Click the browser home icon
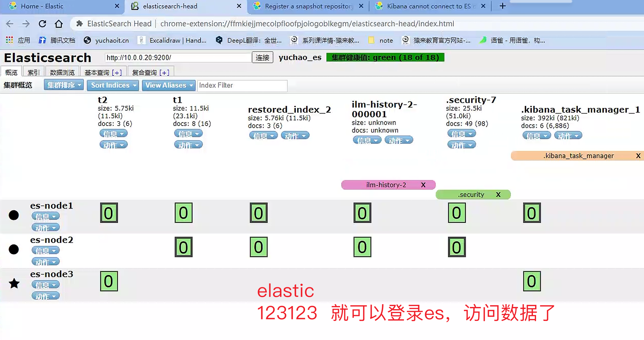Image resolution: width=644 pixels, height=340 pixels. 59,24
